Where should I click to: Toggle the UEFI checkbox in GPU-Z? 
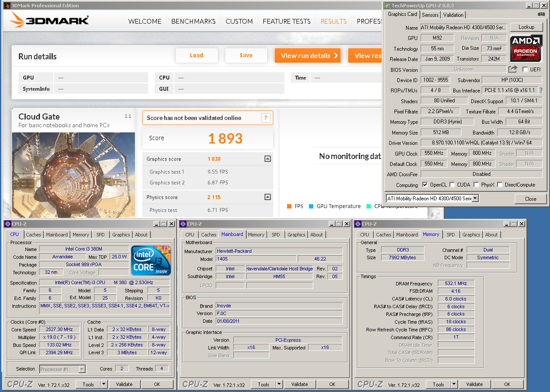tap(525, 69)
